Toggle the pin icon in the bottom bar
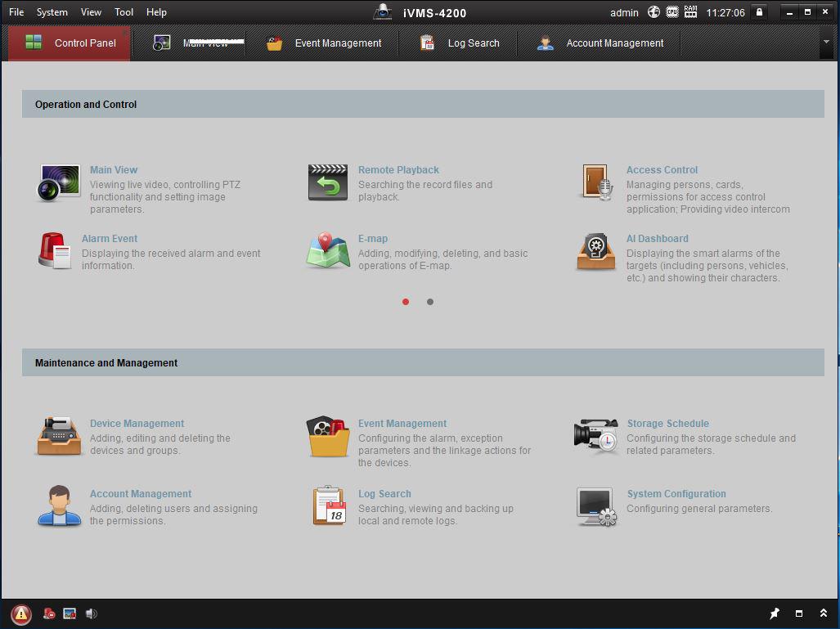The image size is (840, 629). [774, 613]
